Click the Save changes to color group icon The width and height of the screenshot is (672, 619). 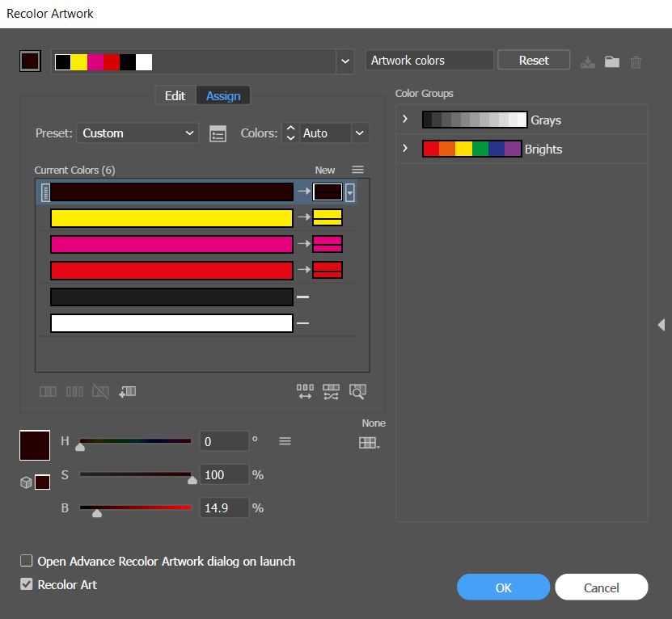(588, 62)
